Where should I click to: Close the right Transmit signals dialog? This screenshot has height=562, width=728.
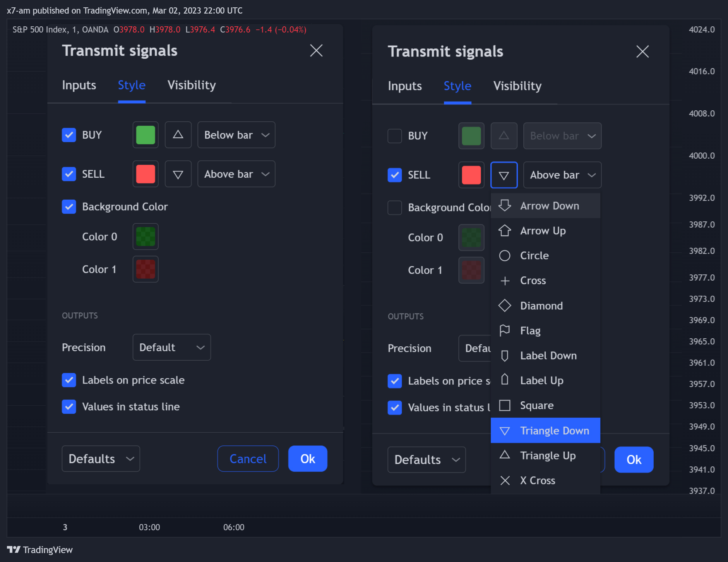coord(642,51)
